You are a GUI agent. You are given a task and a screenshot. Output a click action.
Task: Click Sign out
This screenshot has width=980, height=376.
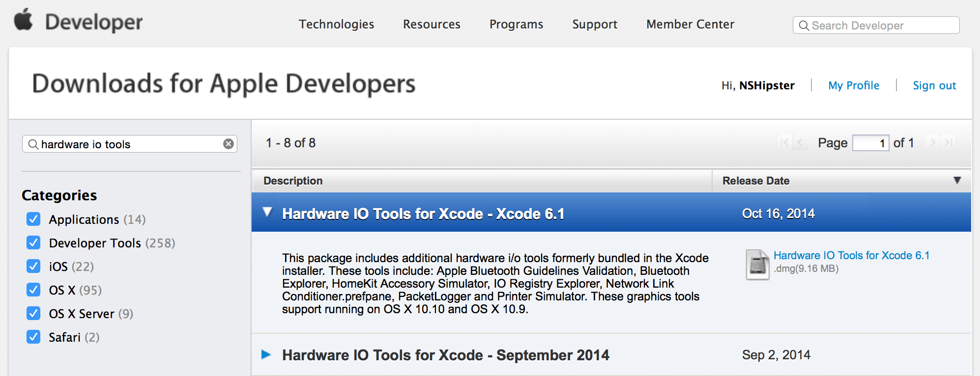pos(934,85)
